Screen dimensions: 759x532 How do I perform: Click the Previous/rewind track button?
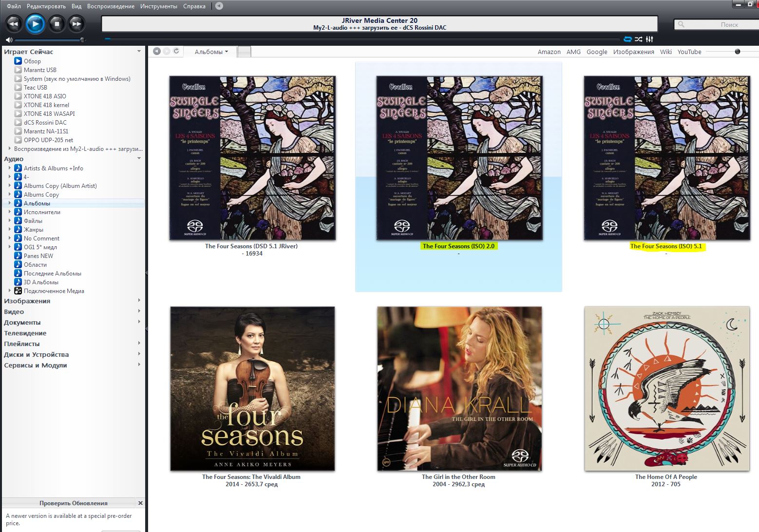tap(13, 23)
